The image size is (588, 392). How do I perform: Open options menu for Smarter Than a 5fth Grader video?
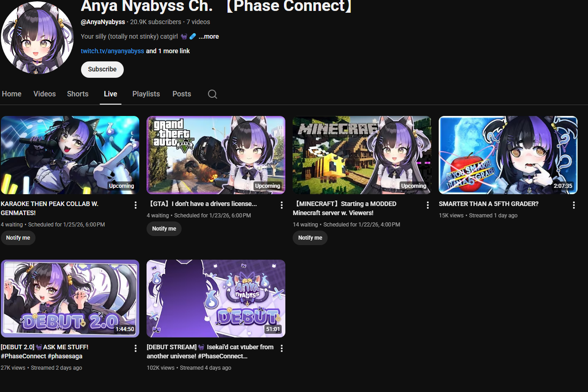574,205
